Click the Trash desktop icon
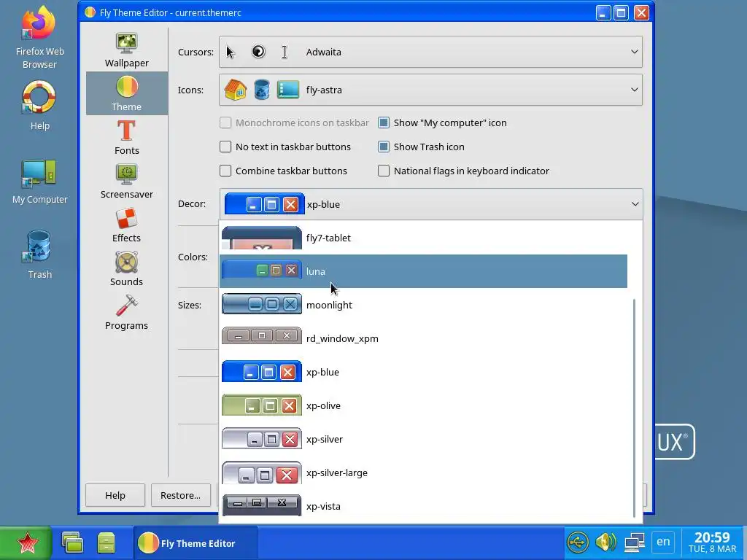The height and width of the screenshot is (560, 747). tap(39, 254)
